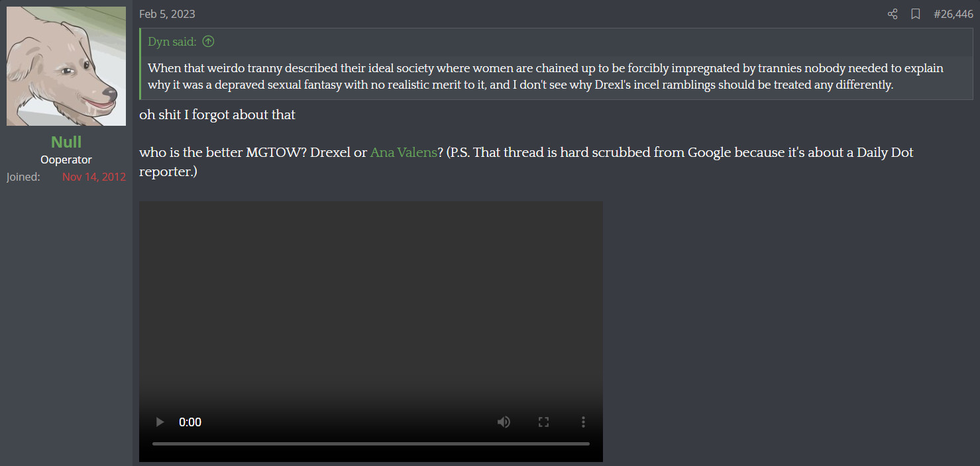Click the share icon beside the post number

pos(893,14)
